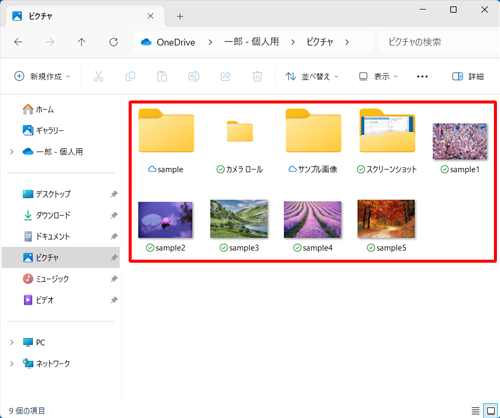Select the sample5 autumn forest image
This screenshot has height=418, width=500.
click(386, 225)
